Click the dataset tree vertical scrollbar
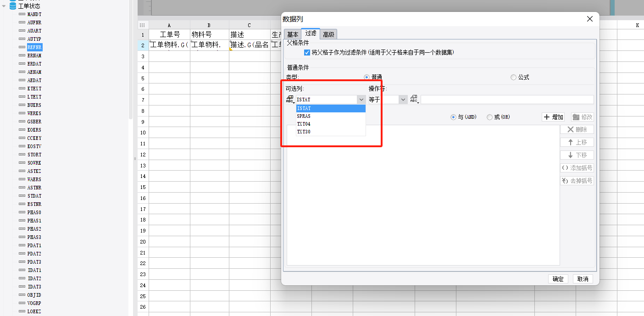This screenshot has width=644, height=316. [x=130, y=60]
